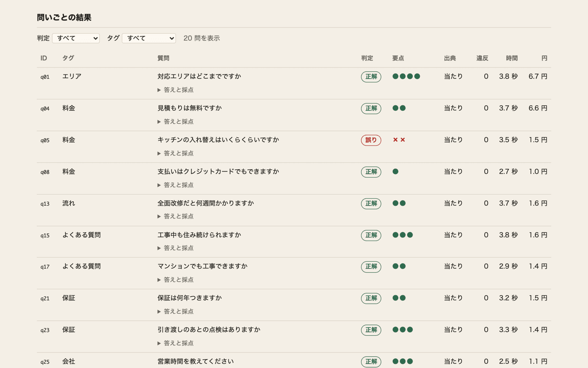Click the 出典 column header
The width and height of the screenshot is (588, 368).
click(x=450, y=58)
